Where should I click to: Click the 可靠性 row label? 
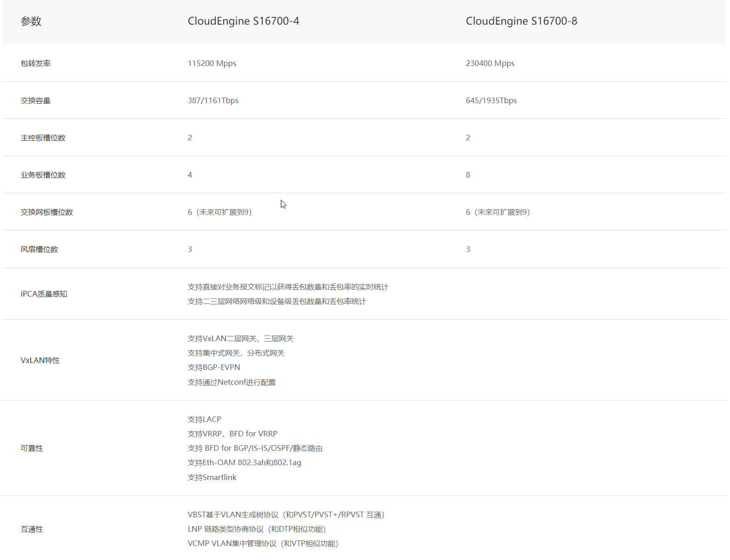coord(32,448)
